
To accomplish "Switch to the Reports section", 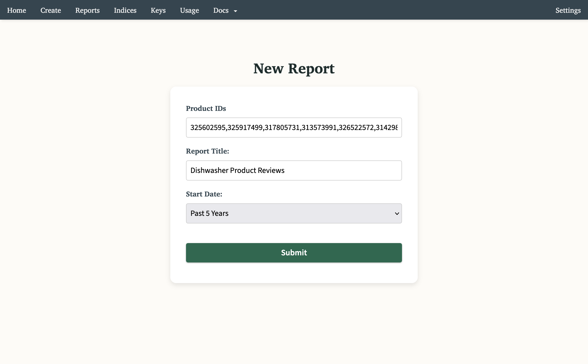I will click(87, 10).
